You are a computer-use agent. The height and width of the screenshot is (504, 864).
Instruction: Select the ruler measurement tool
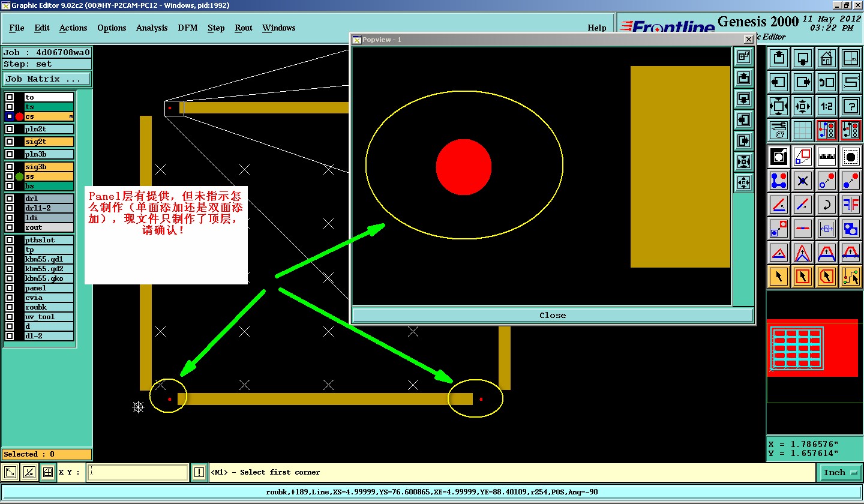[827, 157]
